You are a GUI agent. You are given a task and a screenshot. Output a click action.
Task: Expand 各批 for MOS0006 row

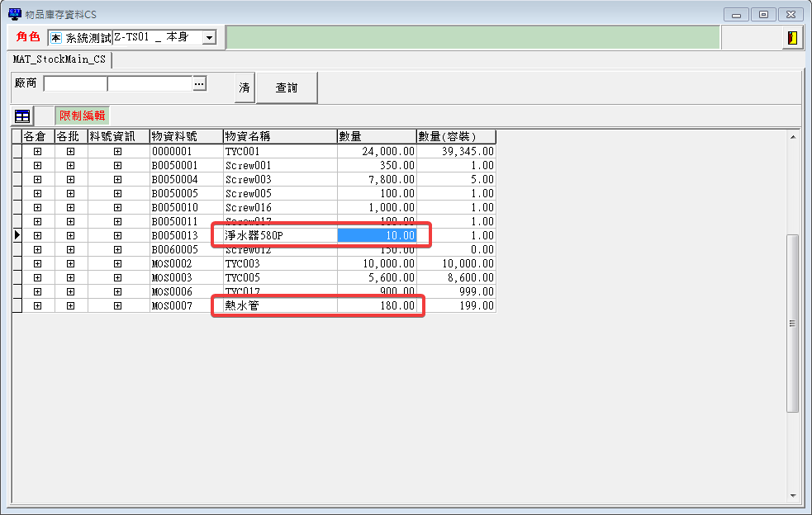click(x=70, y=292)
